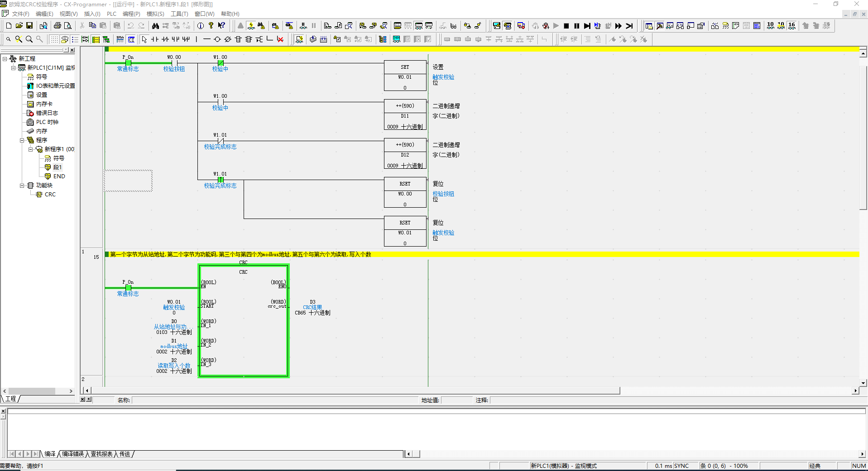Open the PLC menu

(111, 14)
